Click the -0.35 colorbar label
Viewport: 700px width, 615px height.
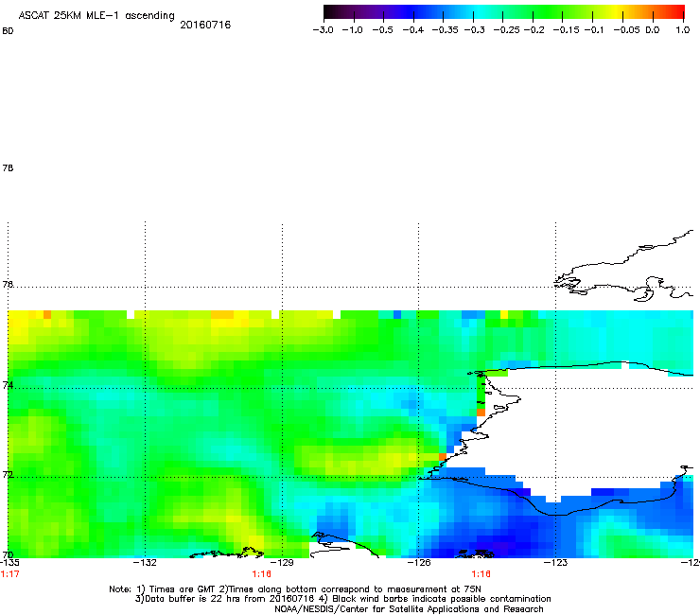click(445, 30)
